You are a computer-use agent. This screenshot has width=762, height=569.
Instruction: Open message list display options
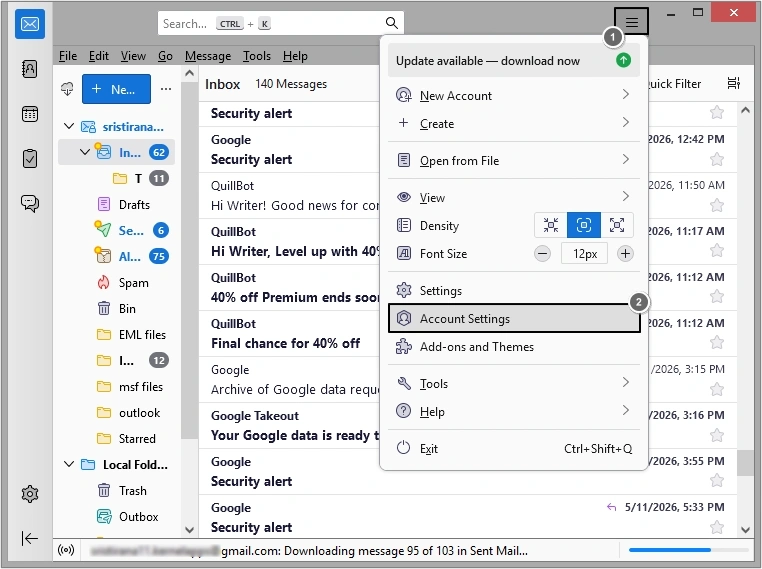click(734, 84)
